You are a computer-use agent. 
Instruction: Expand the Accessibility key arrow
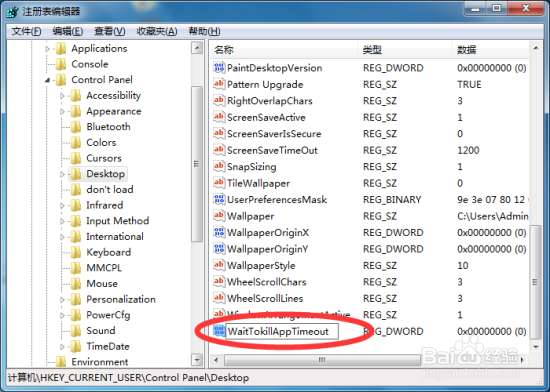62,96
